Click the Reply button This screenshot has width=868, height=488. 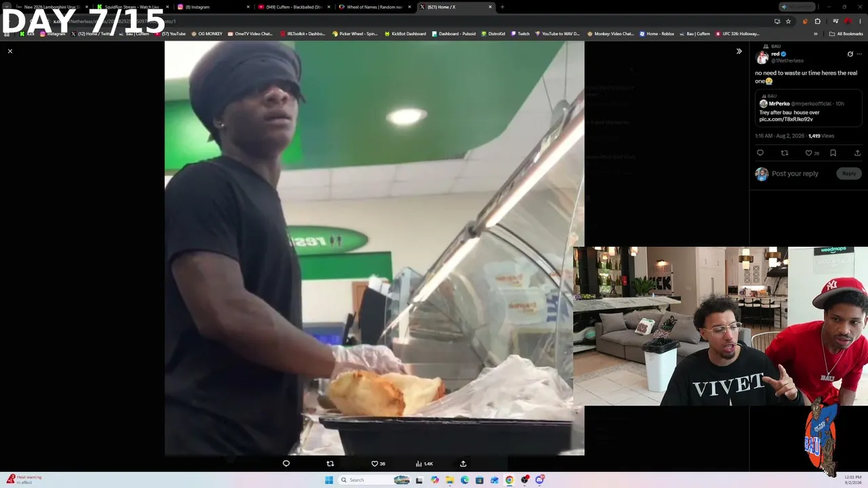tap(849, 174)
